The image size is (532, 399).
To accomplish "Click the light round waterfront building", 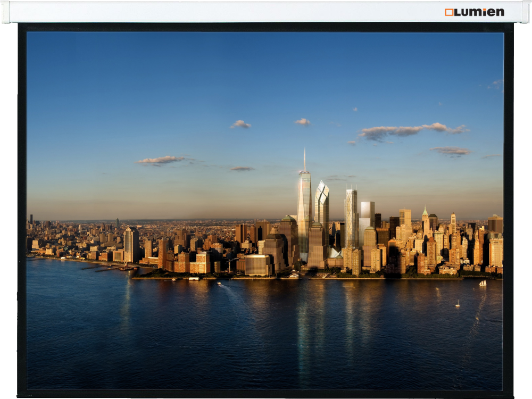I will 258,264.
